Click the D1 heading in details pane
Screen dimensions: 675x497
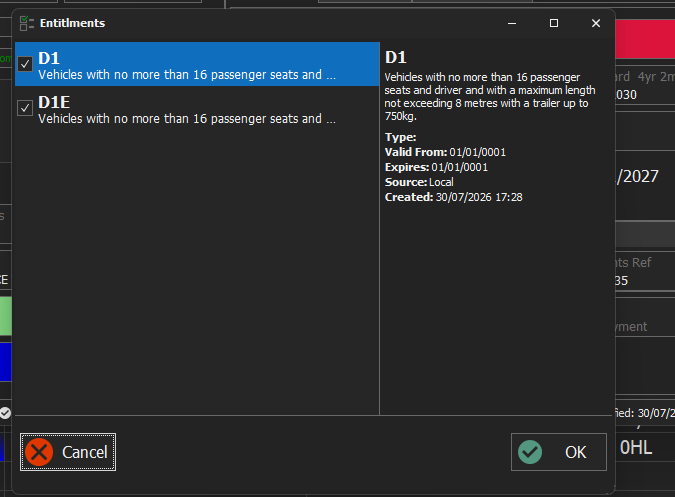[x=396, y=57]
